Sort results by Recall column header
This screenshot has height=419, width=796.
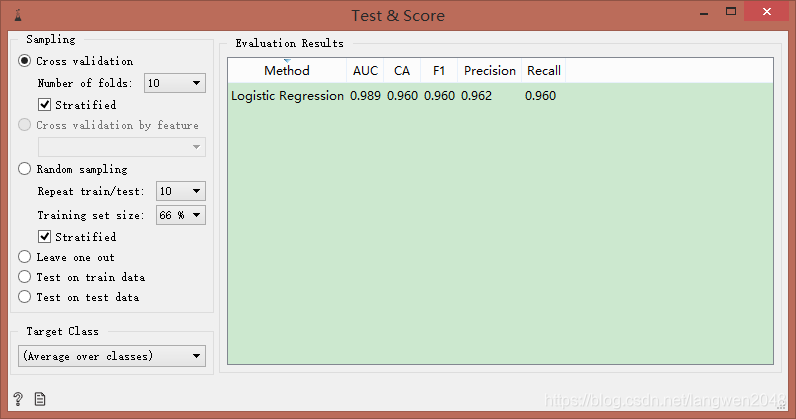click(x=544, y=71)
